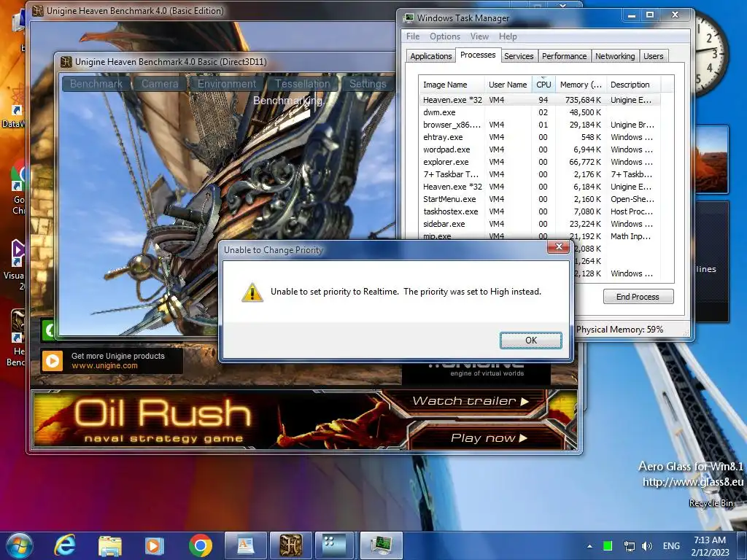Close the Unable to Change Priority dialog
The width and height of the screenshot is (747, 560).
click(558, 246)
